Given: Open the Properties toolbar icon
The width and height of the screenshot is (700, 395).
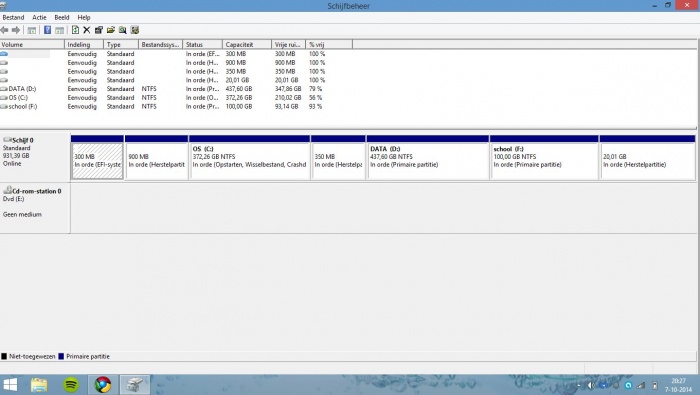Looking at the screenshot, I should tap(99, 30).
